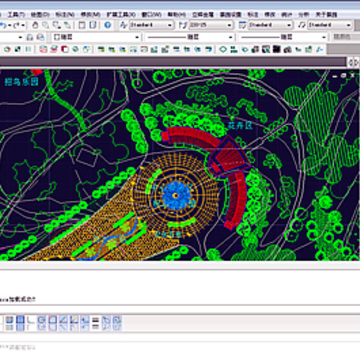Click the horizontal scrollbar above drawing

click(173, 62)
